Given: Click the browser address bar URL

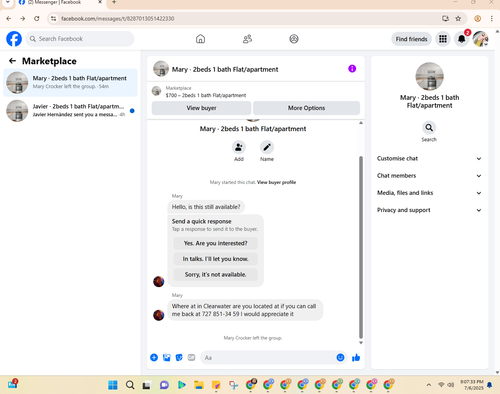Looking at the screenshot, I should pos(117,19).
